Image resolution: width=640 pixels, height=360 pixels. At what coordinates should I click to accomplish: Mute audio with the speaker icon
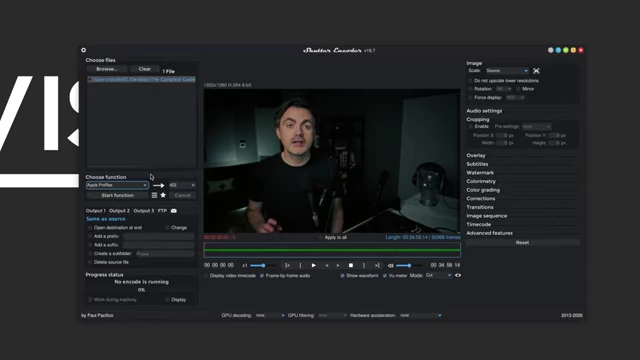point(391,266)
